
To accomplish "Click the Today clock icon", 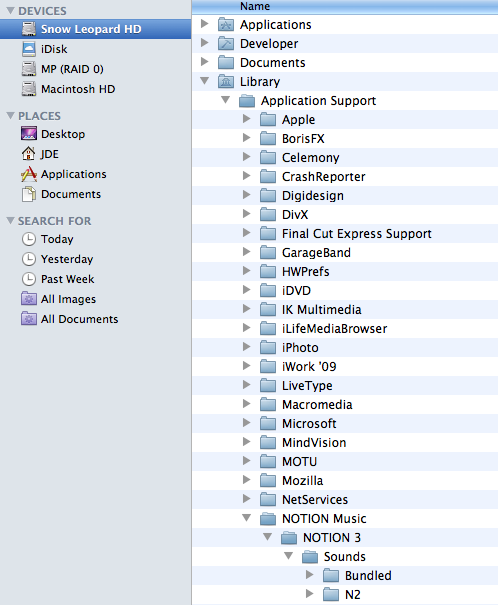I will [x=29, y=239].
